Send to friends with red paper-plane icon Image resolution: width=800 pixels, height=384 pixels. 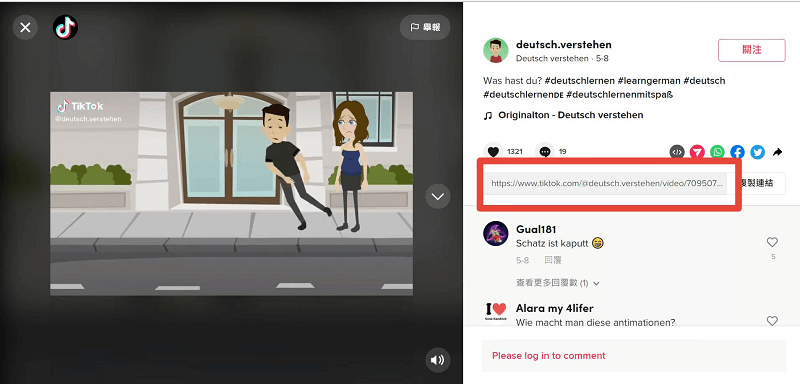(697, 151)
